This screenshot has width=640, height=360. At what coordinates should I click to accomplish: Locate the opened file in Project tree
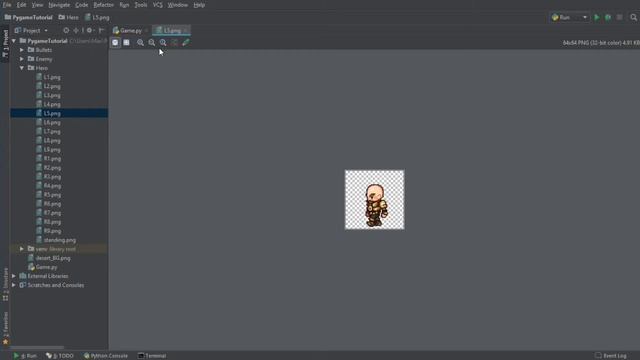pos(66,31)
